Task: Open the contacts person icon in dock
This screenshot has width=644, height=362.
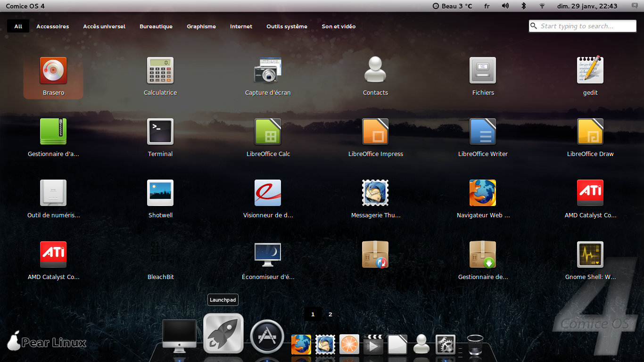Action: [x=421, y=344]
